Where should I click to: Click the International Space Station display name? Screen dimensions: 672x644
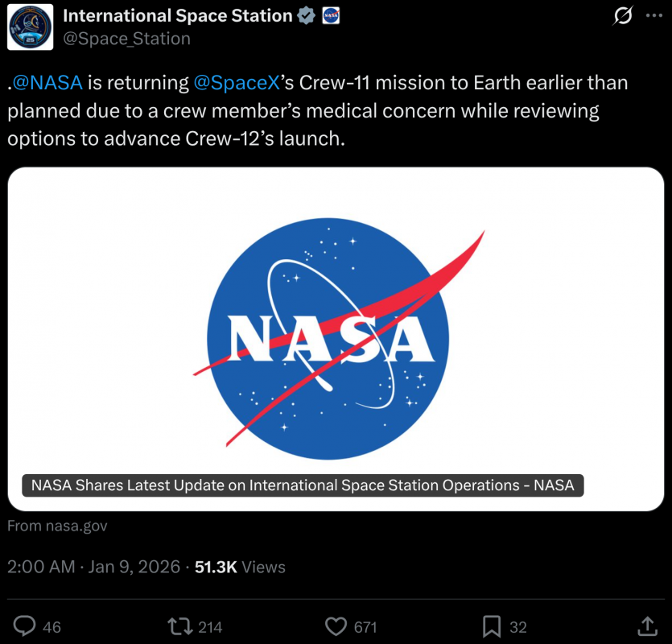(177, 14)
